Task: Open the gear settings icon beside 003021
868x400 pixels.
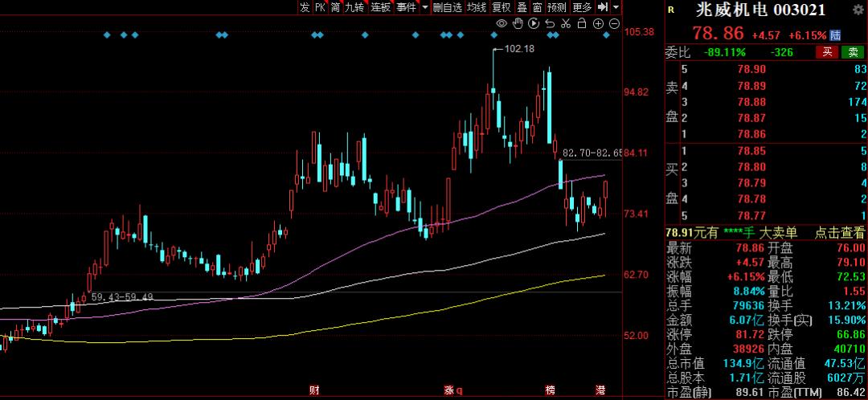Action: [860, 10]
